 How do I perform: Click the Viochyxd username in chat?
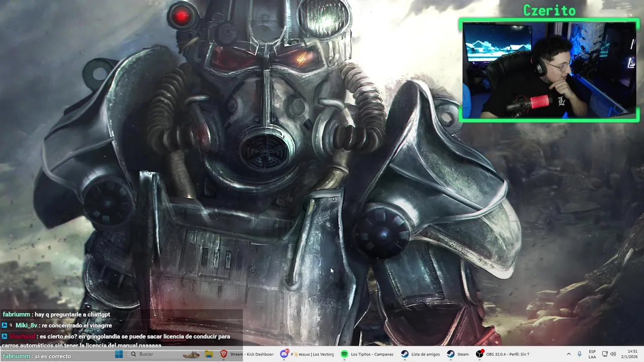pyautogui.click(x=23, y=336)
